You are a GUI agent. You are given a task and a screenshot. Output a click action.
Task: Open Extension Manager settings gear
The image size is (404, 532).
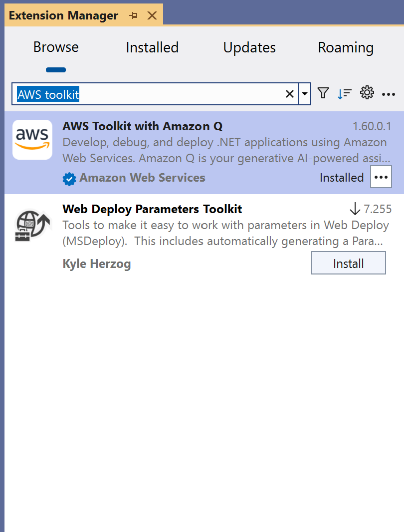coord(367,93)
